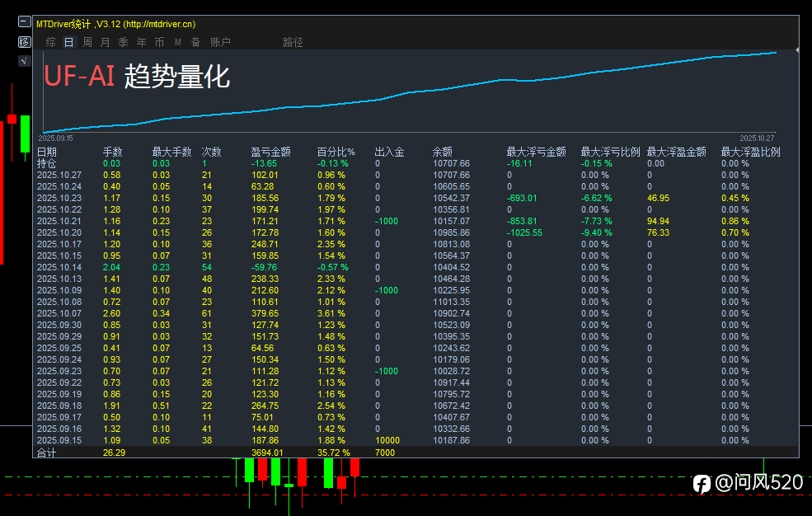The width and height of the screenshot is (812, 516).
Task: Click the 路径 path button
Action: point(293,42)
